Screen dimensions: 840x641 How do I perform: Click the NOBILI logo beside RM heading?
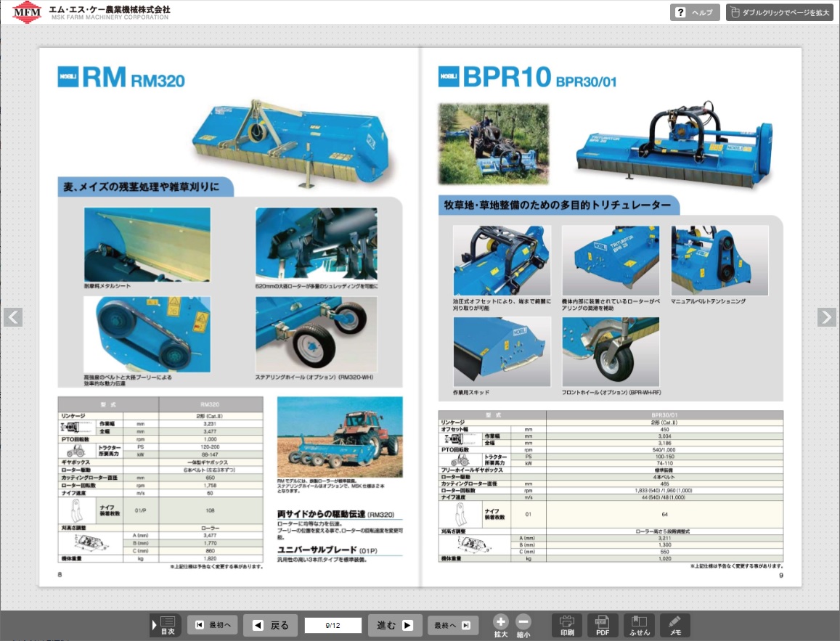coord(68,76)
